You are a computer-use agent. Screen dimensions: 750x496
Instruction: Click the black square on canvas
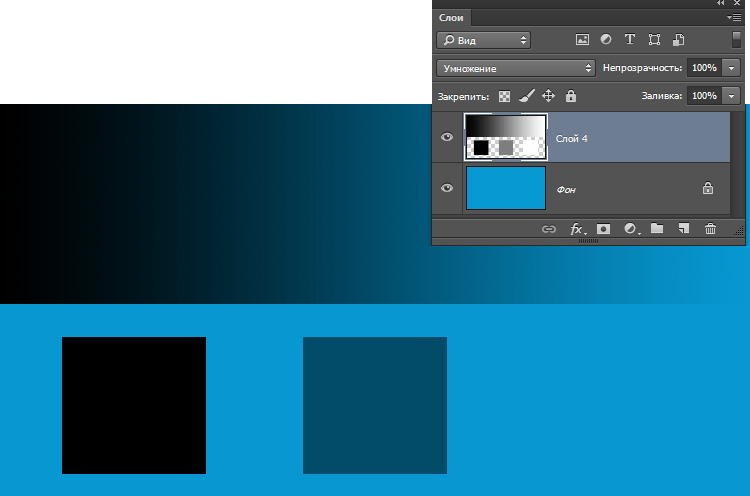134,406
